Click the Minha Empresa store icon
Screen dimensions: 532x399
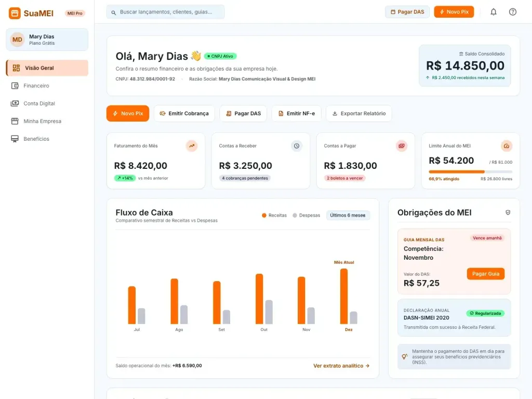pos(15,121)
